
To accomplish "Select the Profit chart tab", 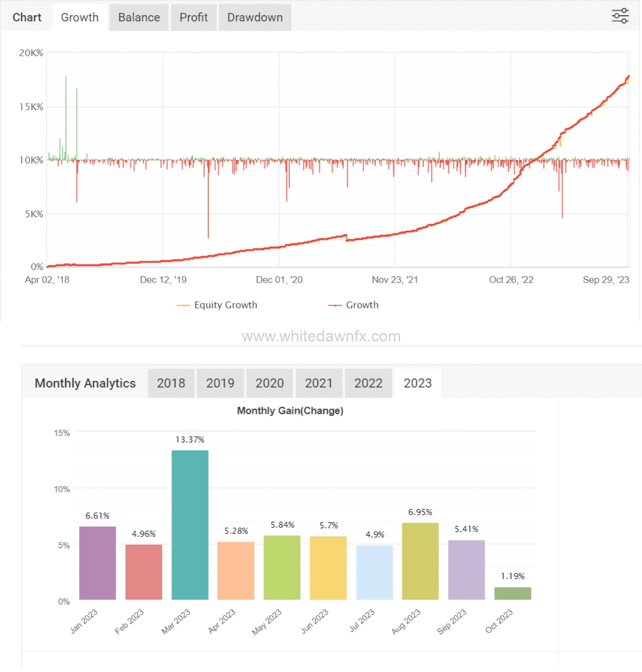I will click(193, 17).
